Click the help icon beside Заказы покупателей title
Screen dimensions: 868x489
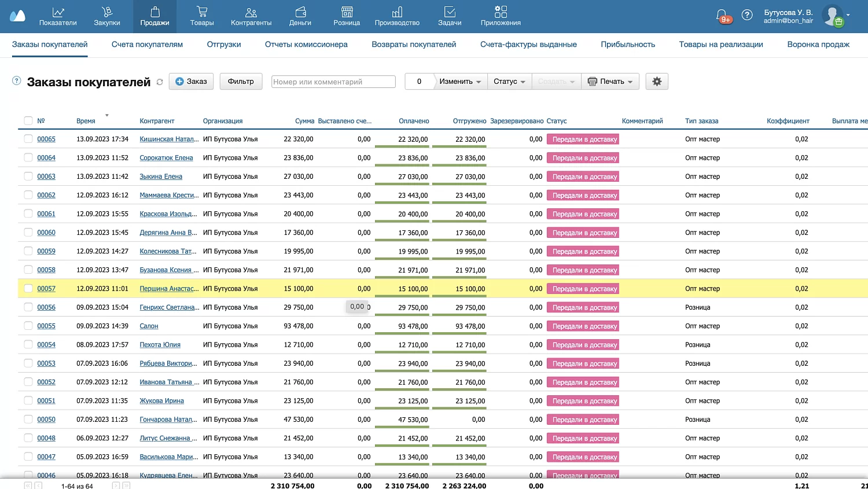tap(17, 81)
